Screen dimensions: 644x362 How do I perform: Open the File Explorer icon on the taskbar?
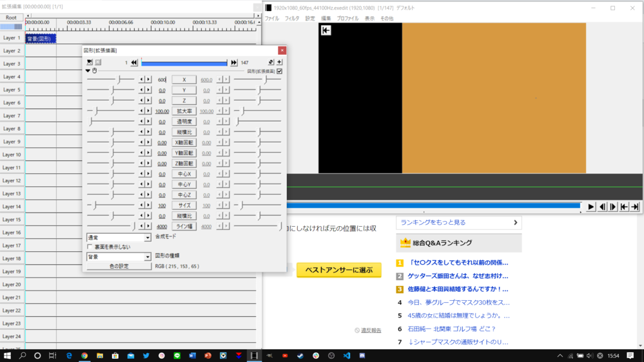(100, 356)
